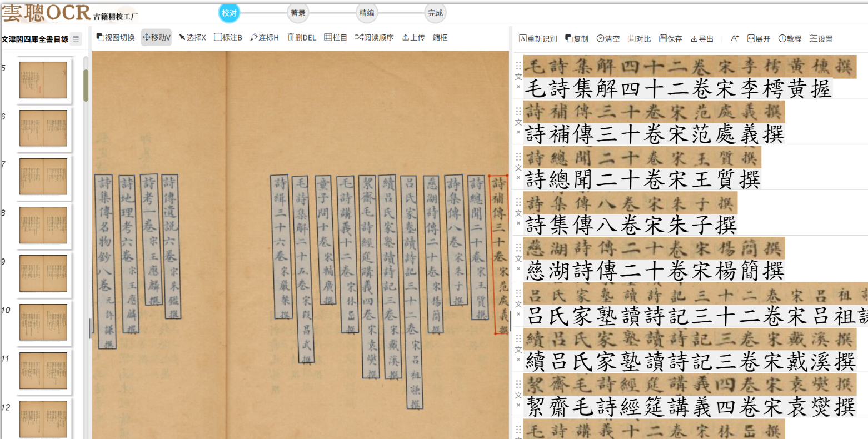Delete the 詩總聞二十卷 row with ×
Image resolution: width=868 pixels, height=439 pixels.
pyautogui.click(x=518, y=178)
